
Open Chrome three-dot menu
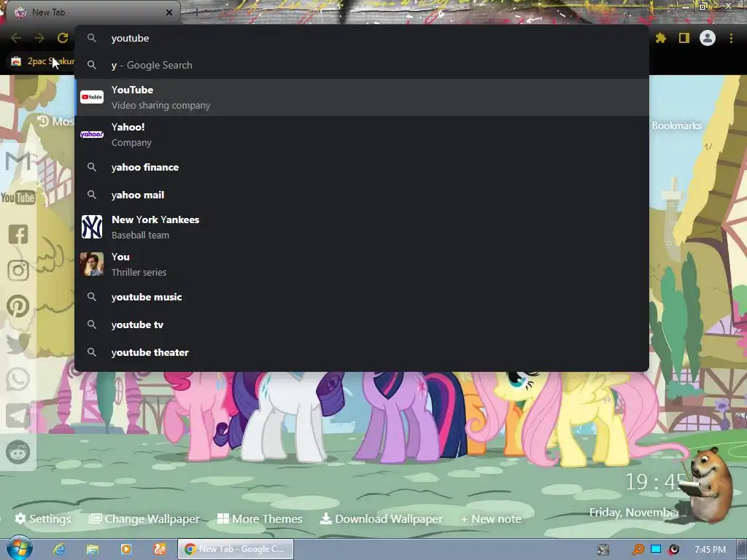click(731, 38)
